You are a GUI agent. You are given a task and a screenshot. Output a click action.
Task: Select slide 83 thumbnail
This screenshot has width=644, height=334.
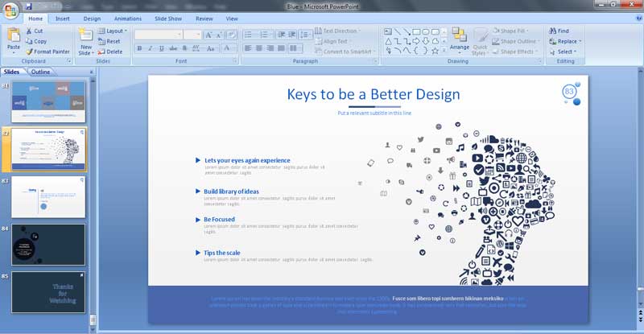click(48, 197)
